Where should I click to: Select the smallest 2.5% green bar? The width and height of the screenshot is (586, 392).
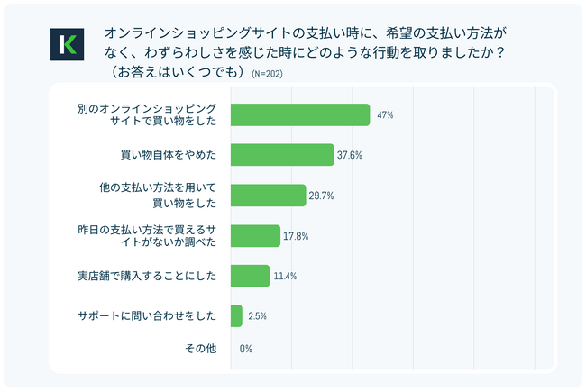(x=236, y=316)
